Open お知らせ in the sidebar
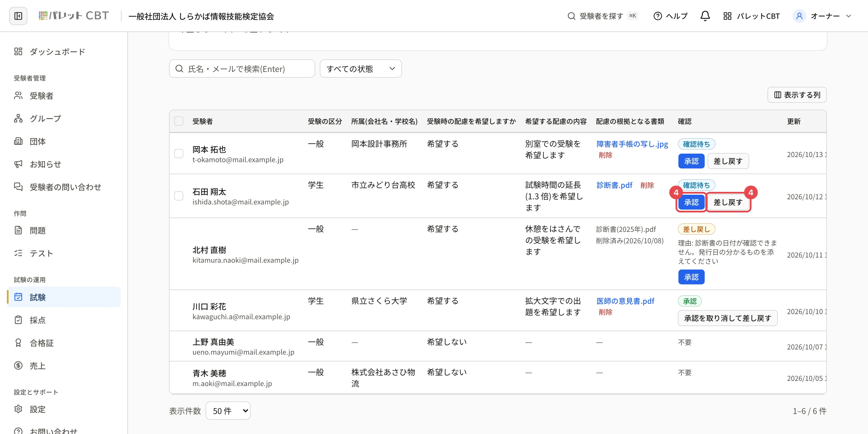Image resolution: width=868 pixels, height=434 pixels. pyautogui.click(x=64, y=164)
